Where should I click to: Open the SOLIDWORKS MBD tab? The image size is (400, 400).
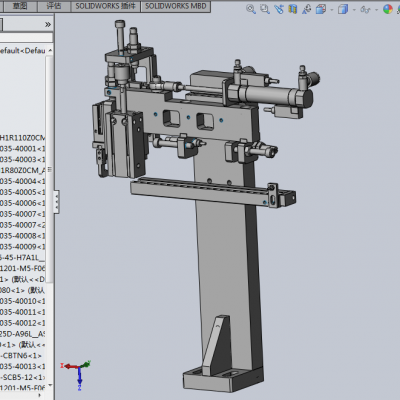pos(176,6)
